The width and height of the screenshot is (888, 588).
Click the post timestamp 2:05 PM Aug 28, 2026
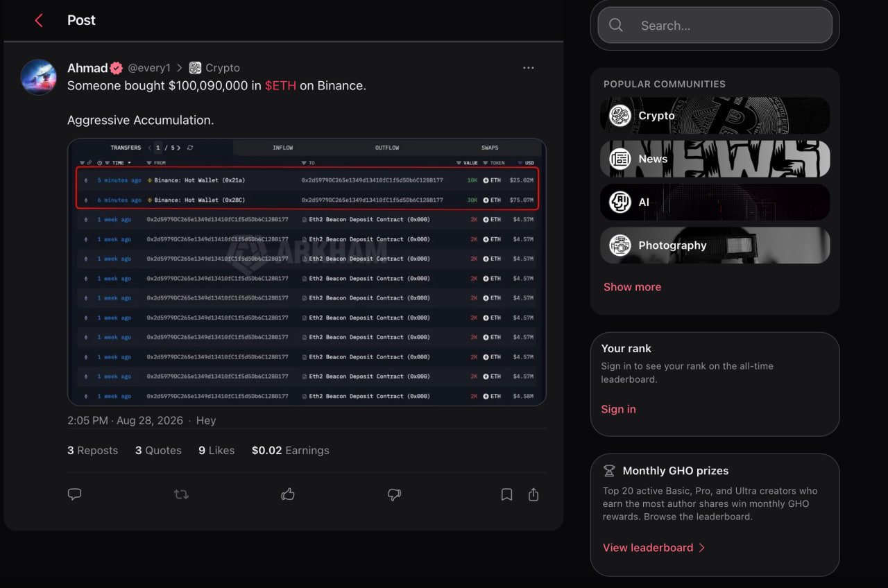125,420
